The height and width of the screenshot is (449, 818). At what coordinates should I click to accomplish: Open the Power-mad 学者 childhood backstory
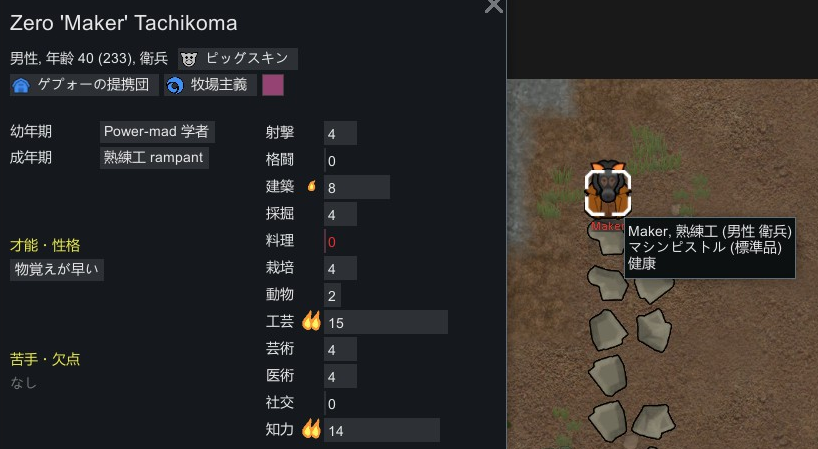157,131
